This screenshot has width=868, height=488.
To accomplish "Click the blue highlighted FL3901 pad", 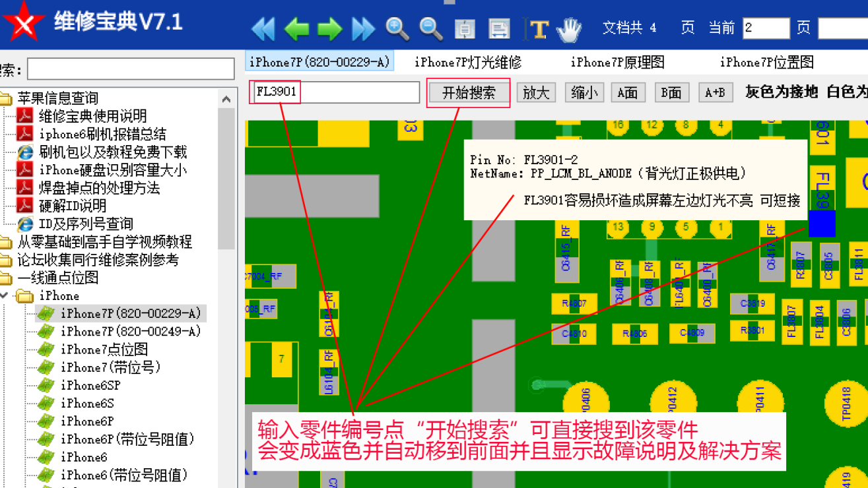I will 822,224.
